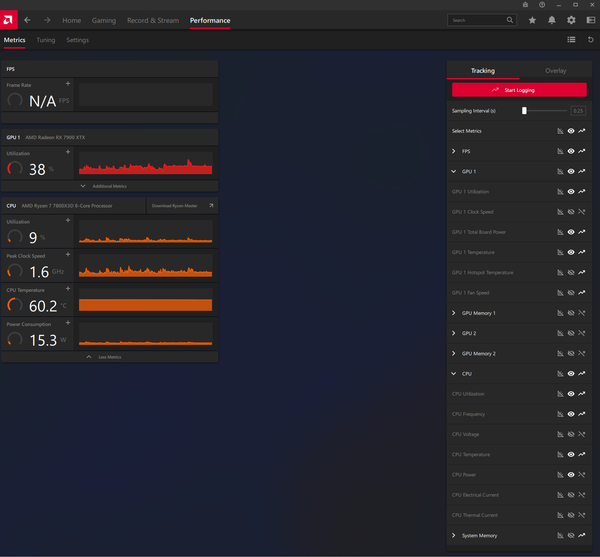
Task: Open notifications bell icon
Action: coord(552,20)
